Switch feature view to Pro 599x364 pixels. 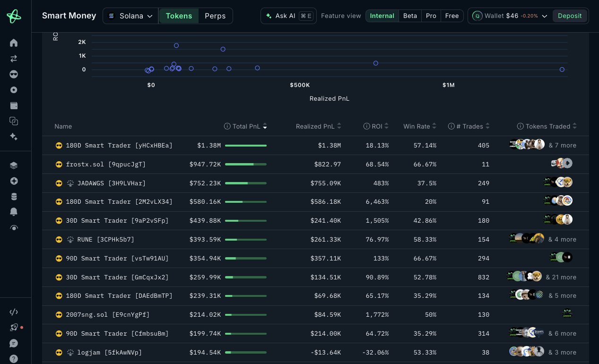tap(431, 16)
